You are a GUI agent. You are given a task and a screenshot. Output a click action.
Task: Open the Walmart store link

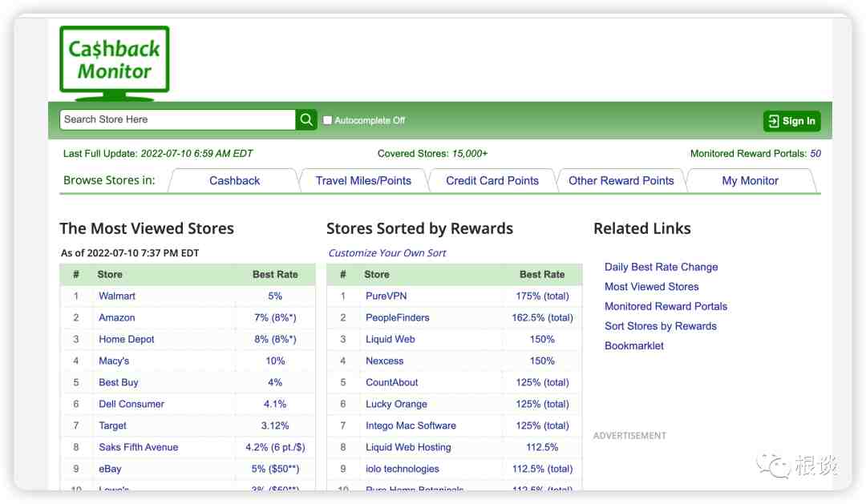pyautogui.click(x=117, y=296)
